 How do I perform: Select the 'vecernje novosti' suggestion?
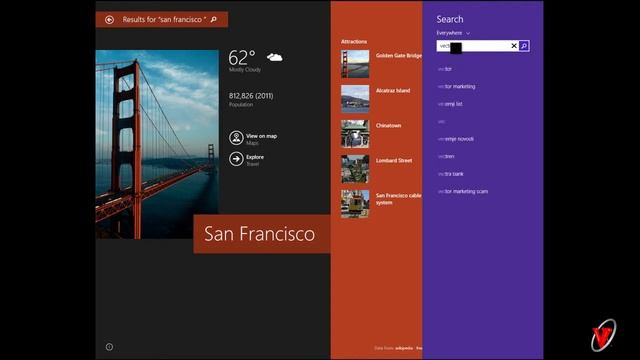(456, 139)
